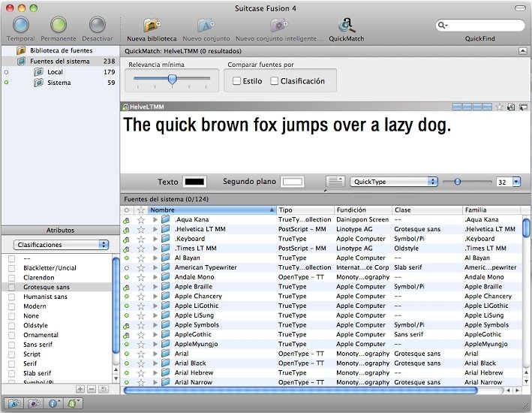
Task: Select Fuentes del sistema library
Action: tap(60, 62)
